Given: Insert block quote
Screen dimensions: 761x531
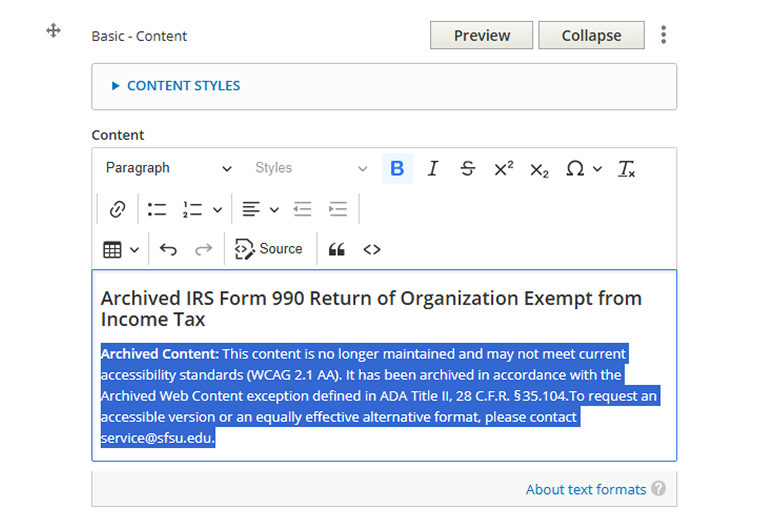Looking at the screenshot, I should click(x=336, y=249).
